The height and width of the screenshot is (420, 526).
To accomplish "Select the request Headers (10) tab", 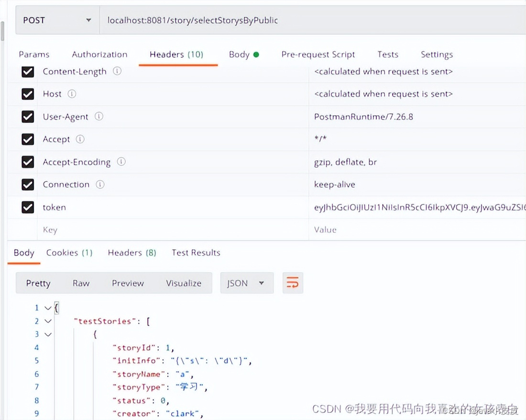I will [x=176, y=55].
